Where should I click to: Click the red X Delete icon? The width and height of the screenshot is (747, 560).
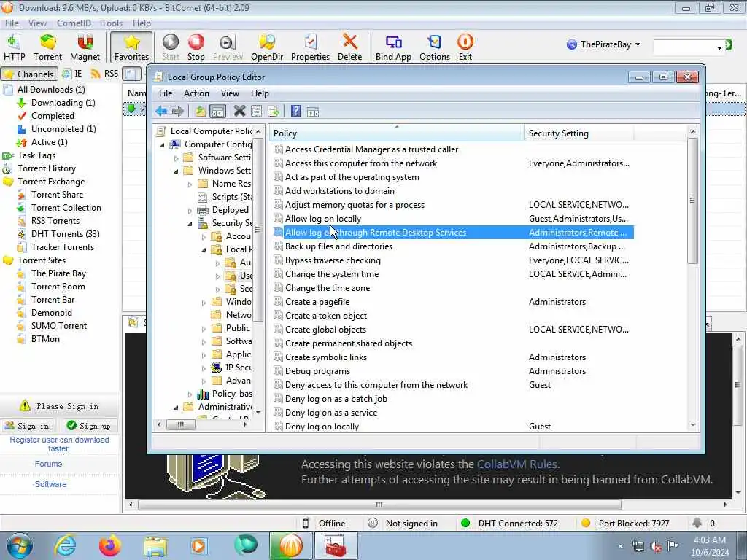tap(349, 47)
